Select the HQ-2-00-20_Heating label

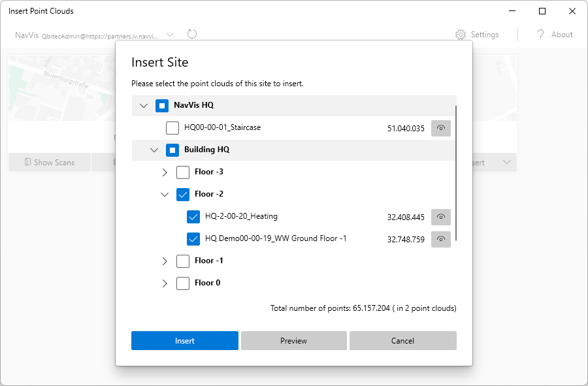241,216
